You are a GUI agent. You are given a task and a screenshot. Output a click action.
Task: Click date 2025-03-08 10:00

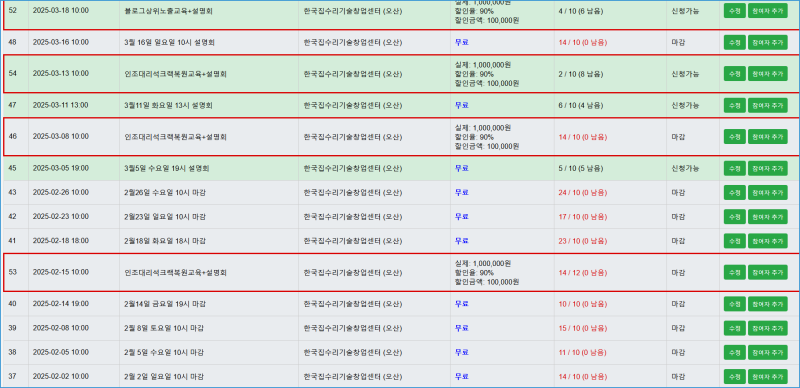[60, 137]
